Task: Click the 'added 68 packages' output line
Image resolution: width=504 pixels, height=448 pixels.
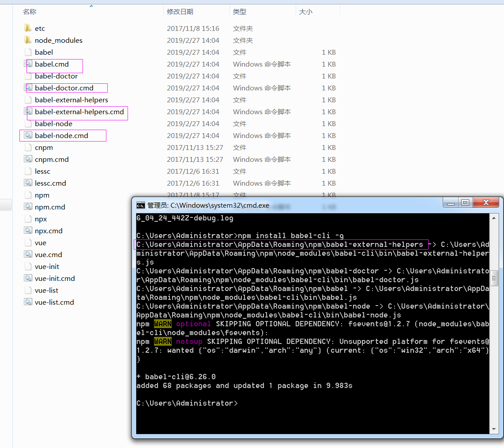Action: [244, 386]
